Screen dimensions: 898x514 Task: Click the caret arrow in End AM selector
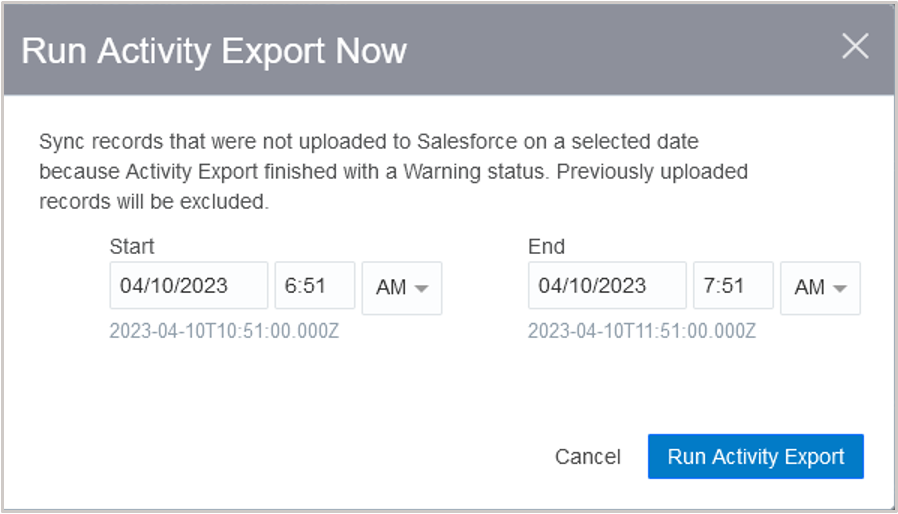point(840,289)
